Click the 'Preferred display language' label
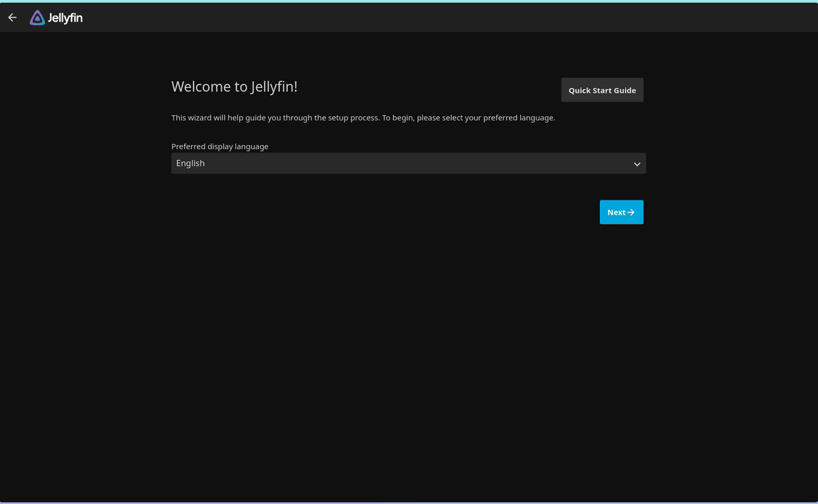818x504 pixels. [219, 146]
